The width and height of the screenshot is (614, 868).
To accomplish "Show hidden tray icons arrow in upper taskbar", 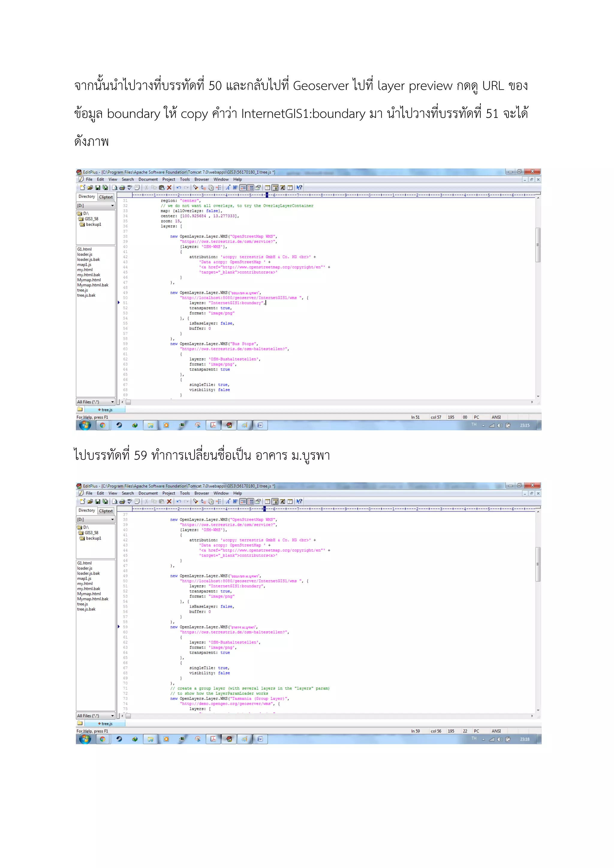I will (483, 425).
